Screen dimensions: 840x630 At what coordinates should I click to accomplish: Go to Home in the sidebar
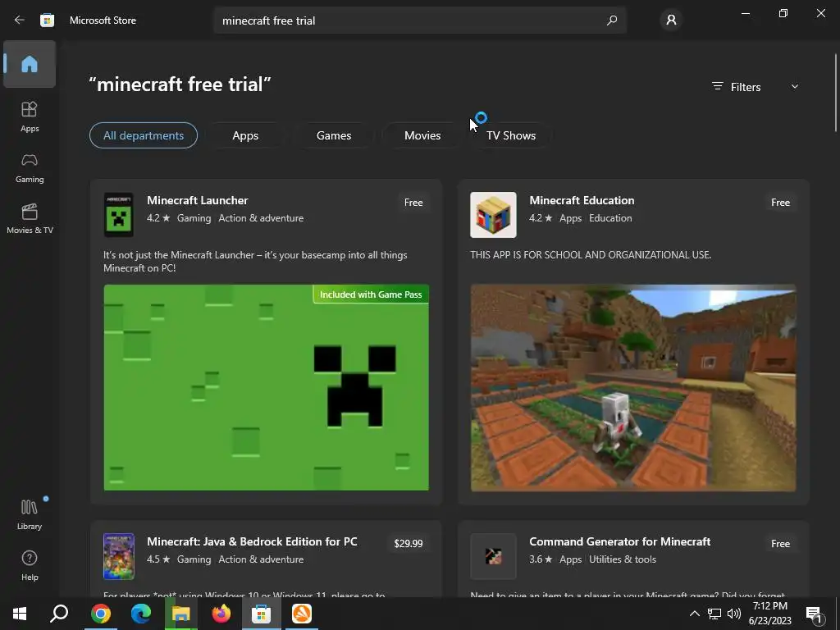(30, 64)
